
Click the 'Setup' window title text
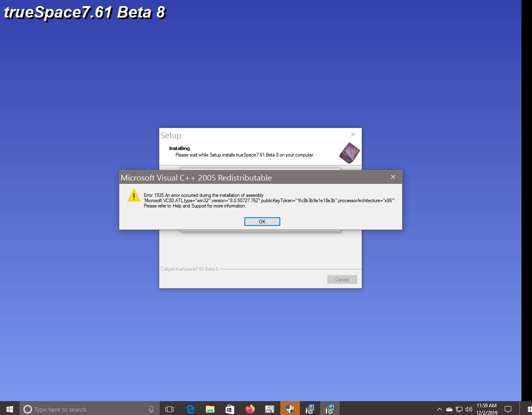(x=171, y=136)
